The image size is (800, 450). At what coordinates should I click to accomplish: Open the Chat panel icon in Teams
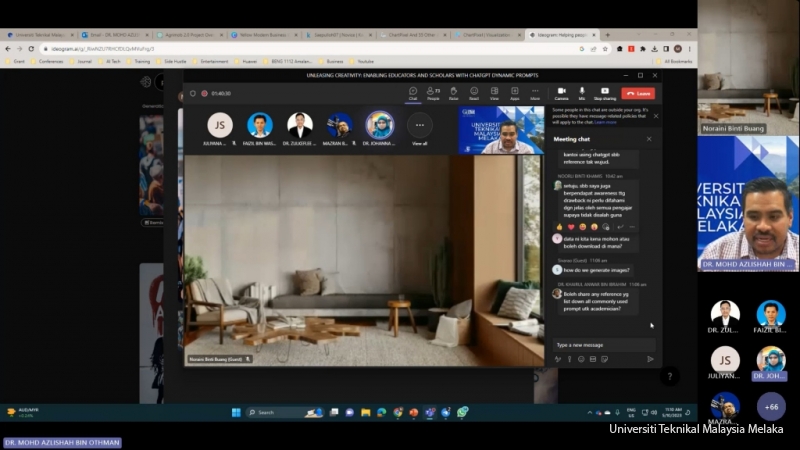[413, 92]
